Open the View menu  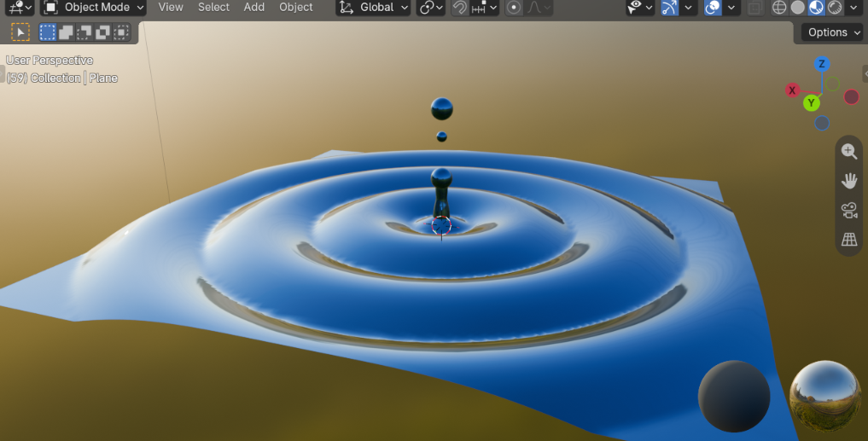(171, 7)
